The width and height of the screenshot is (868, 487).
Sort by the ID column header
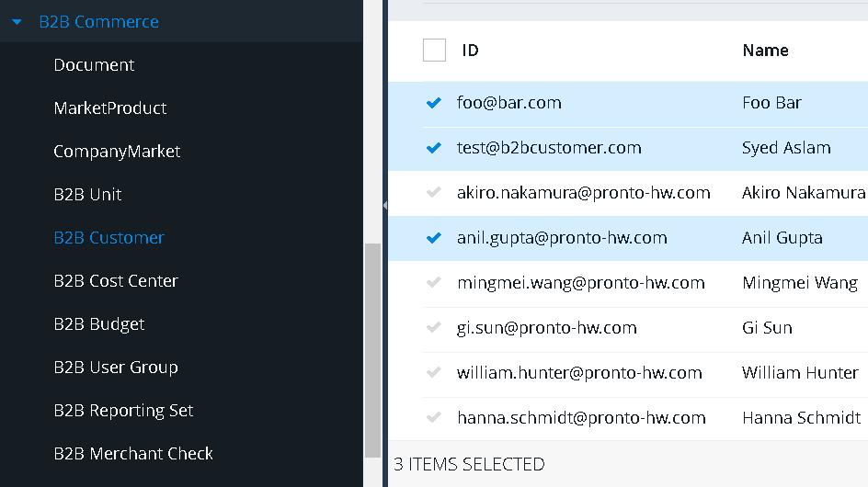click(471, 51)
